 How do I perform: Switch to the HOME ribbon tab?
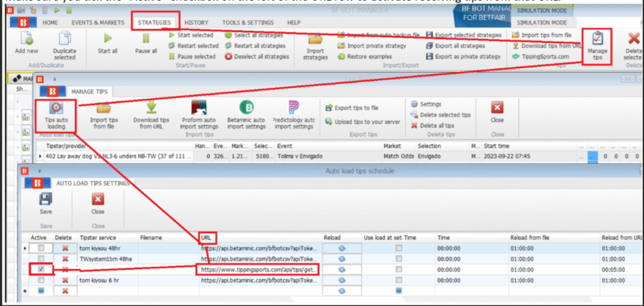coord(50,23)
